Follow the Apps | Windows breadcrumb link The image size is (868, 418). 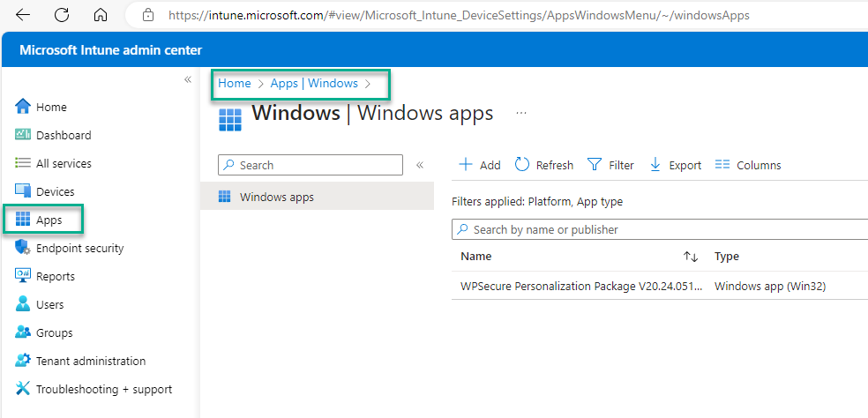click(x=314, y=83)
